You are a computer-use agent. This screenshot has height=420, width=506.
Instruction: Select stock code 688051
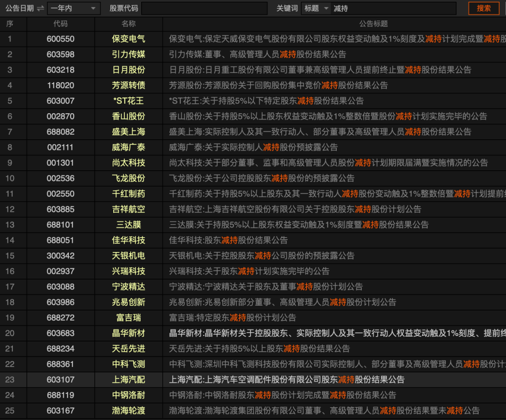coord(60,240)
